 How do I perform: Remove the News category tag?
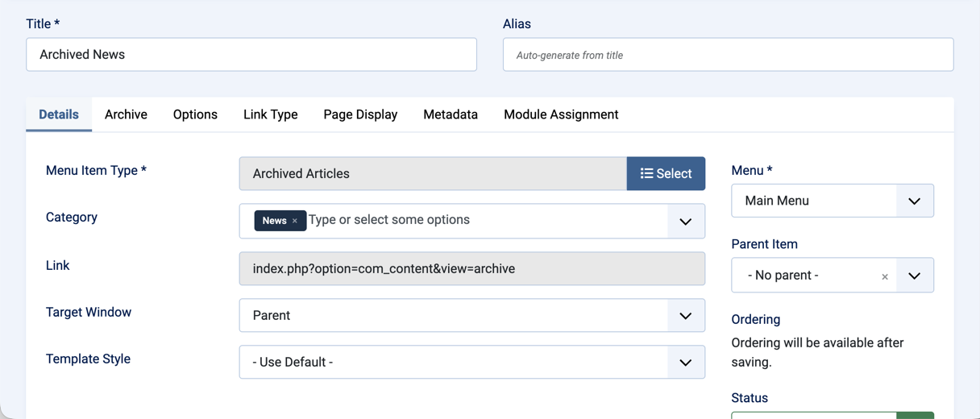[295, 221]
